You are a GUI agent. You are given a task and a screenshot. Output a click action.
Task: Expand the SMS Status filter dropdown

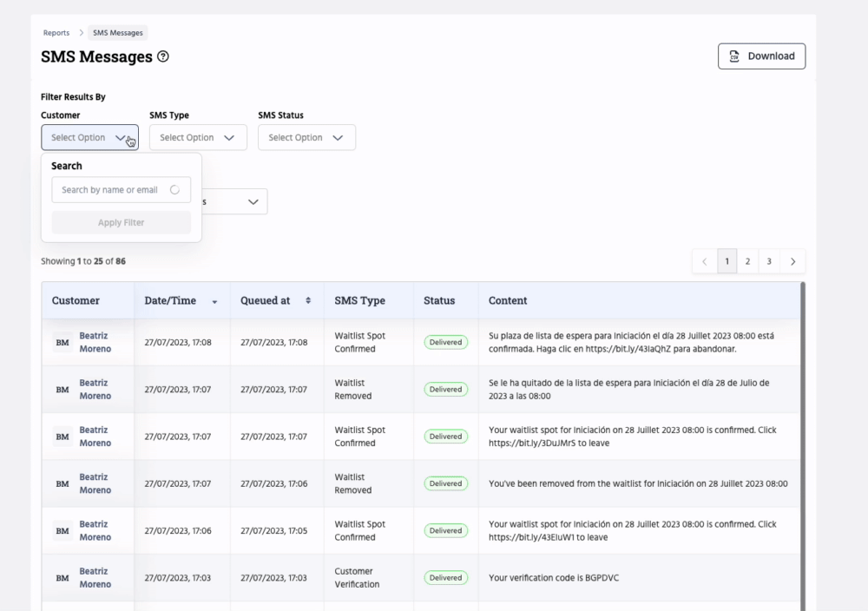(306, 138)
